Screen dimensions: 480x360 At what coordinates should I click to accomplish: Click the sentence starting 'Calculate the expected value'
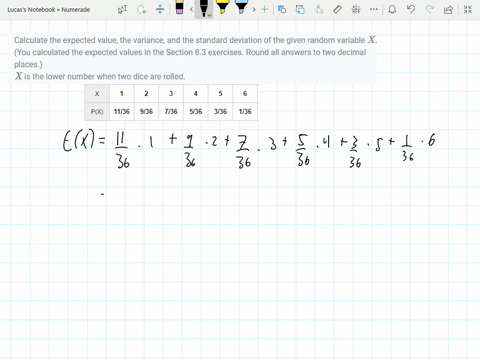point(196,40)
